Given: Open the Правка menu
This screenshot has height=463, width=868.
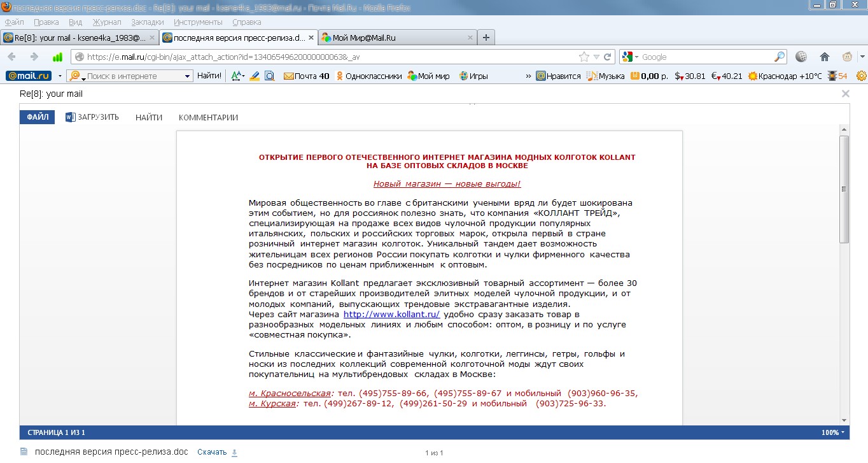Looking at the screenshot, I should [46, 22].
